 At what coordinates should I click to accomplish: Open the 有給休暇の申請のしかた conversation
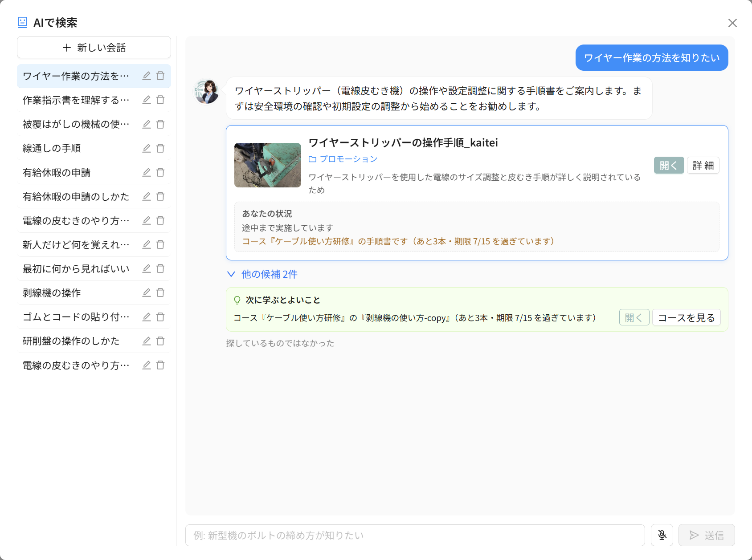(94, 196)
